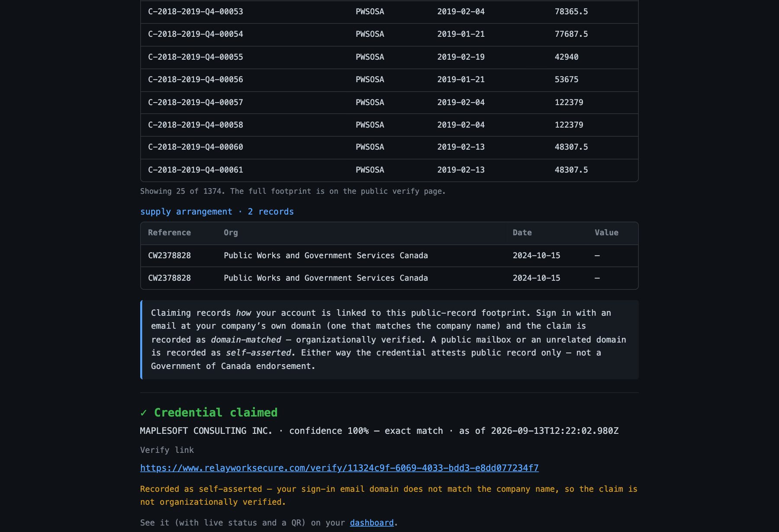This screenshot has height=532, width=779.
Task: Click value 53675
Action: click(x=567, y=80)
